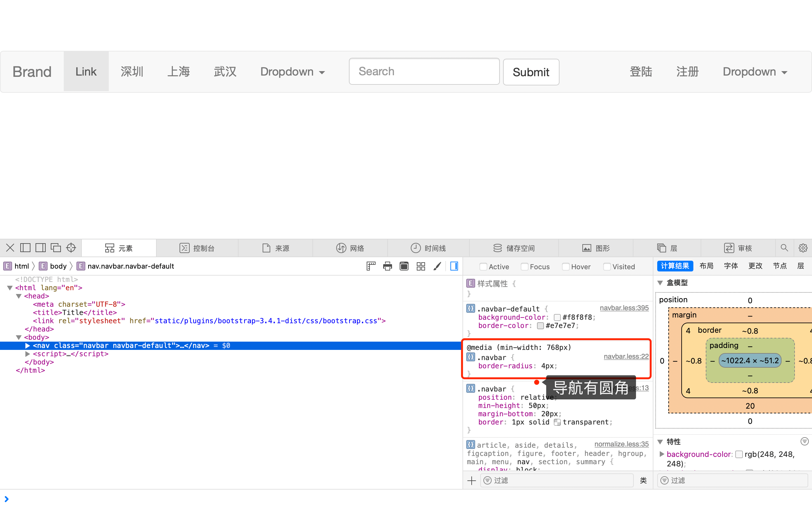Viewport: 812px width, 508px height.
Task: Switch to the 元素 tab
Action: pos(119,248)
